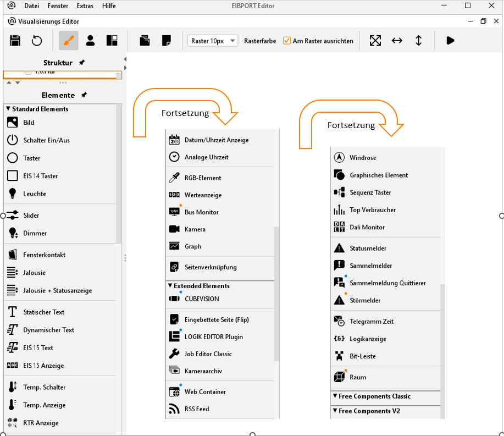Click the Elemente panel vertical scrollbar
The height and width of the screenshot is (436, 504).
119,176
